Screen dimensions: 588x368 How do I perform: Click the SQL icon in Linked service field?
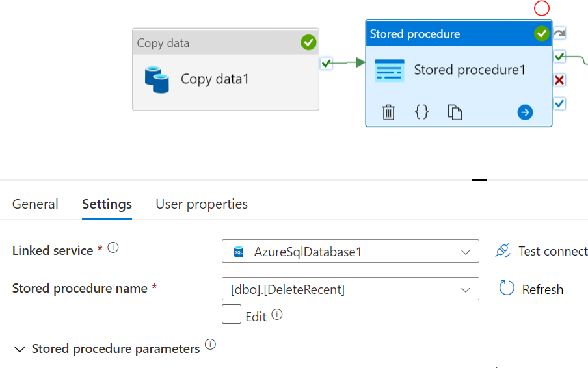[239, 252]
